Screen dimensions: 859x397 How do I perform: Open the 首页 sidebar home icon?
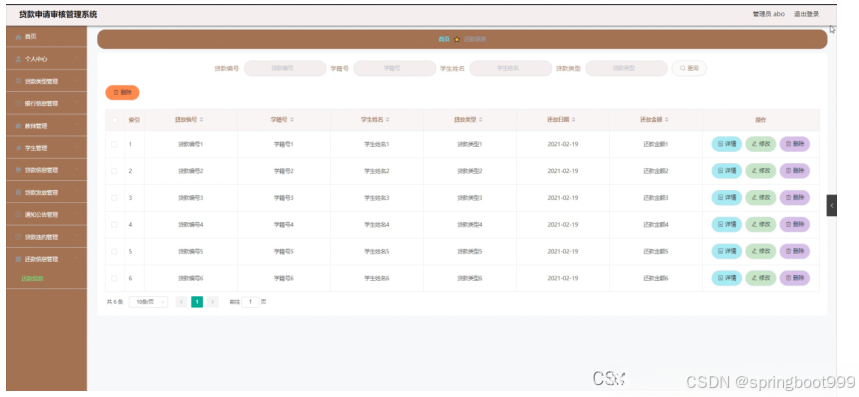click(18, 37)
